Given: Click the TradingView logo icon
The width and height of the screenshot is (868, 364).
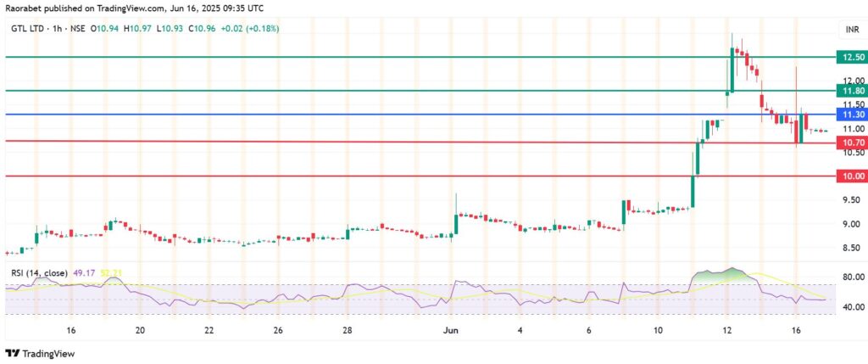Looking at the screenshot, I should coord(12,353).
